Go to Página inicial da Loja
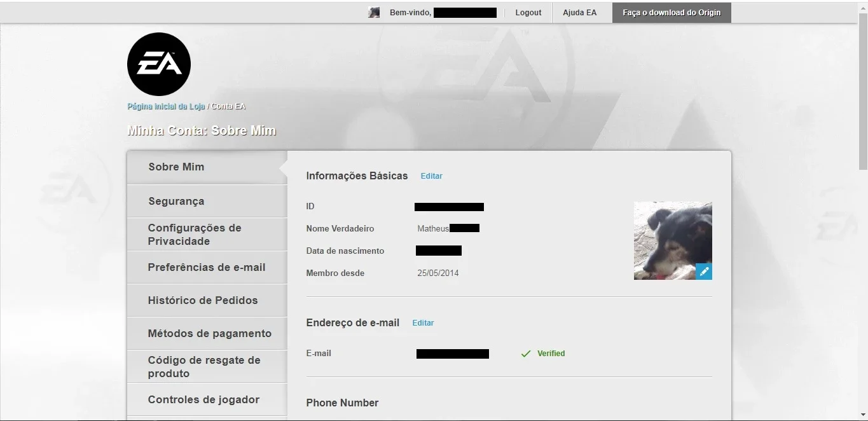The height and width of the screenshot is (421, 868). 166,106
